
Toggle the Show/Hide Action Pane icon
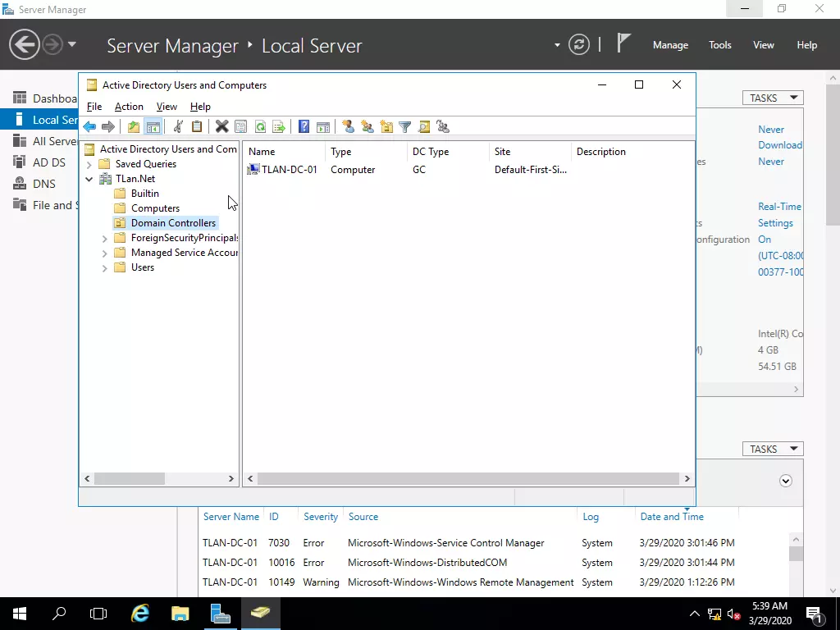[323, 127]
